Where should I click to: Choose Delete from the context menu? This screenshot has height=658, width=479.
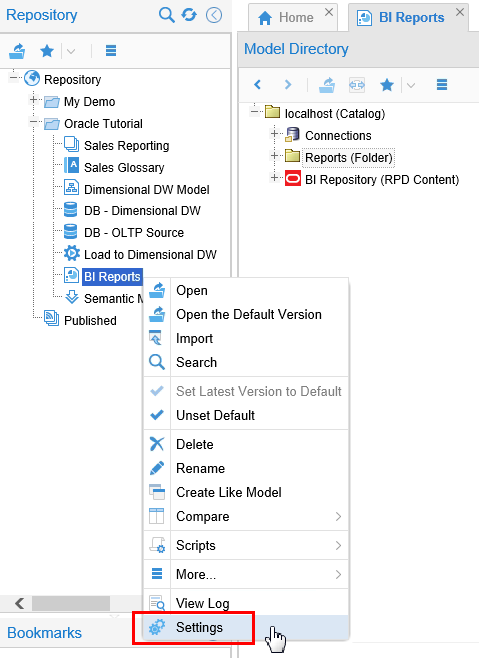246,444
